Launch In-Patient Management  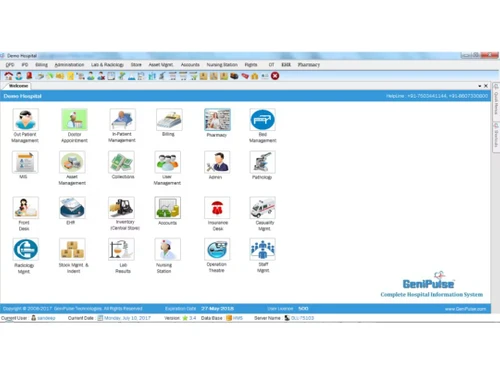122,119
